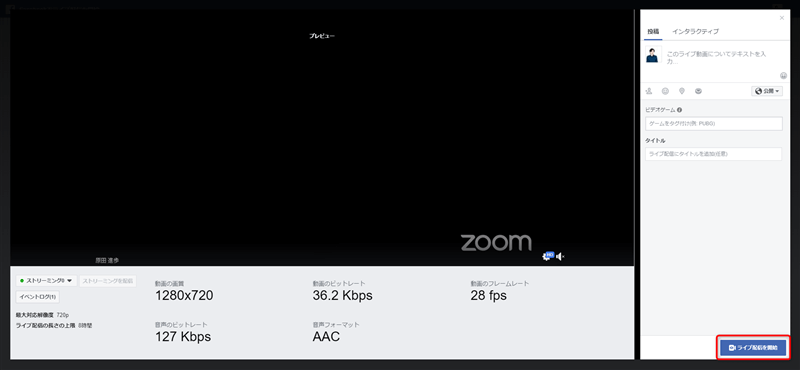This screenshot has width=800, height=370.
Task: Click the ストリーミングを配信 button
Action: click(108, 281)
